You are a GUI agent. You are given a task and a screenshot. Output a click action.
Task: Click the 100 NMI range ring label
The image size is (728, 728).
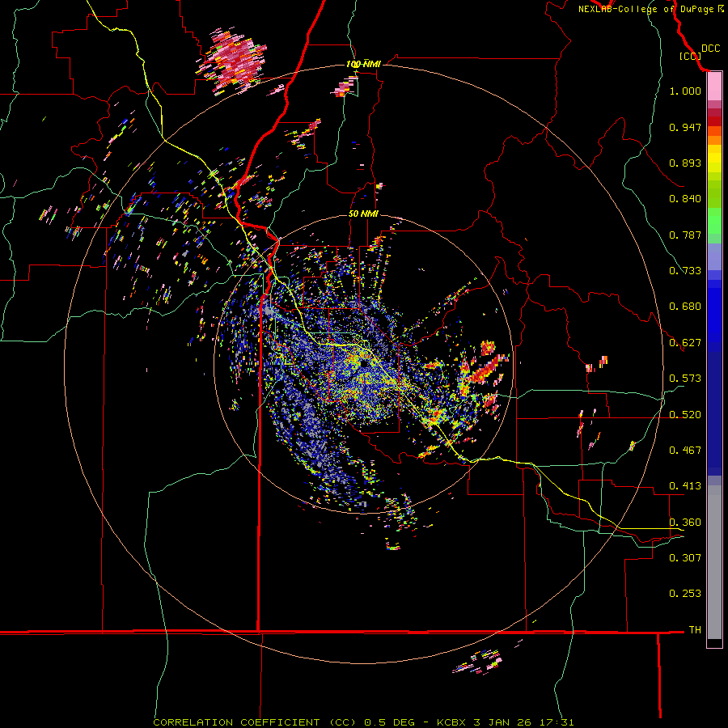click(363, 64)
